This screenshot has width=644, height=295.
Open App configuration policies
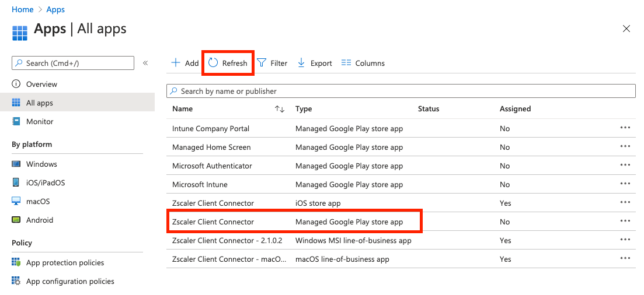click(x=70, y=281)
